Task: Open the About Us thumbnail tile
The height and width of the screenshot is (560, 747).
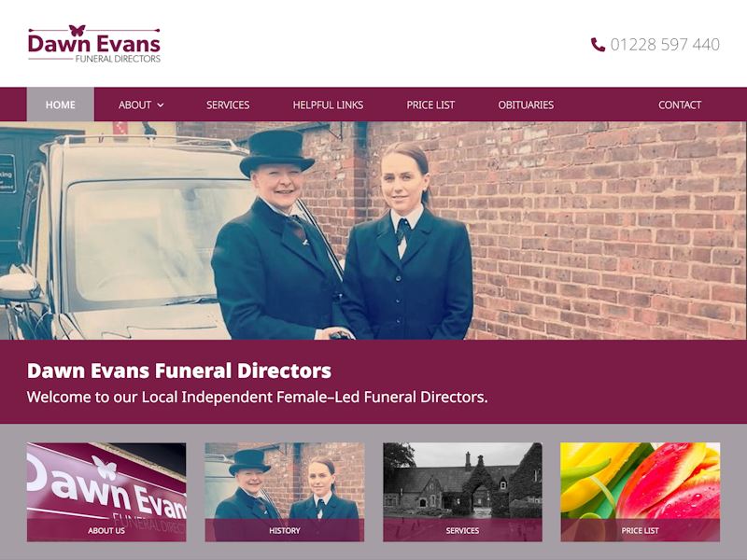Action: 106,492
